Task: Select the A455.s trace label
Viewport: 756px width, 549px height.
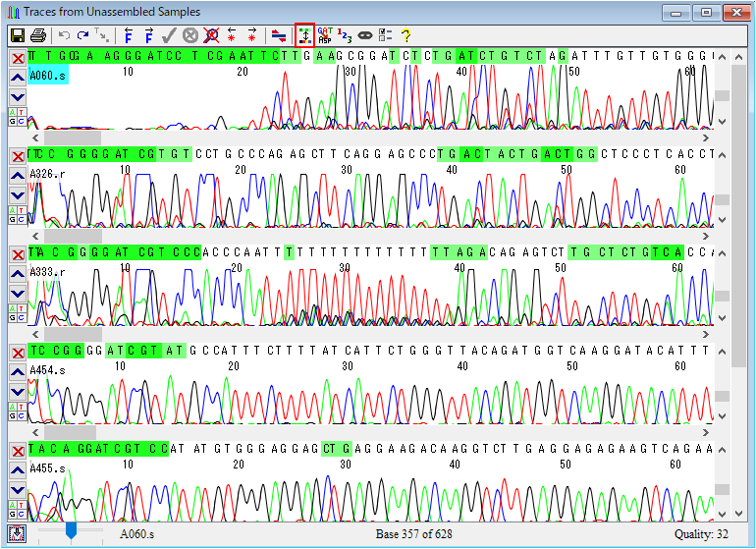Action: click(47, 468)
